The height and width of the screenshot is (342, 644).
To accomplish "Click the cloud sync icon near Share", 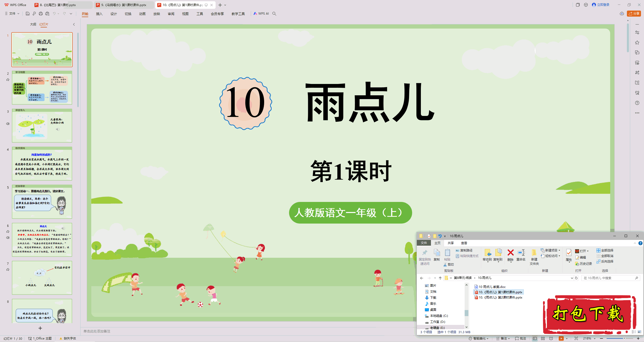I will 622,14.
